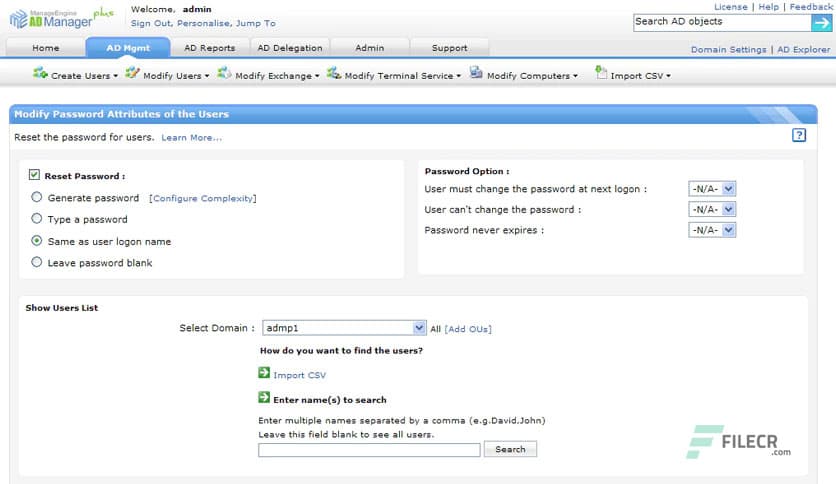The image size is (836, 484).
Task: Click the Personalise link
Action: (x=204, y=23)
